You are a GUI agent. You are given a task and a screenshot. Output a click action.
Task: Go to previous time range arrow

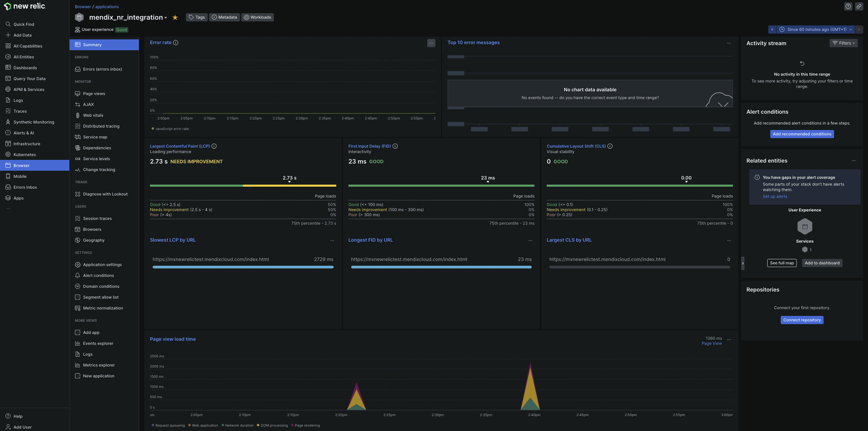point(772,29)
